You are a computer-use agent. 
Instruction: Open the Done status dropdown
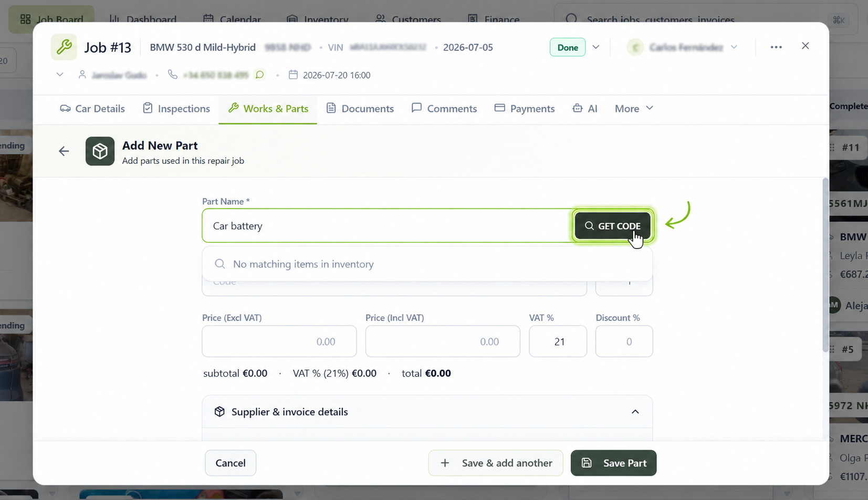[x=596, y=47]
